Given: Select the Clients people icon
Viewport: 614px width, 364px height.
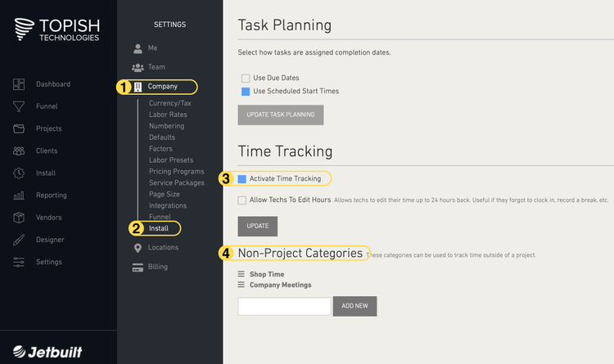Looking at the screenshot, I should (x=19, y=151).
